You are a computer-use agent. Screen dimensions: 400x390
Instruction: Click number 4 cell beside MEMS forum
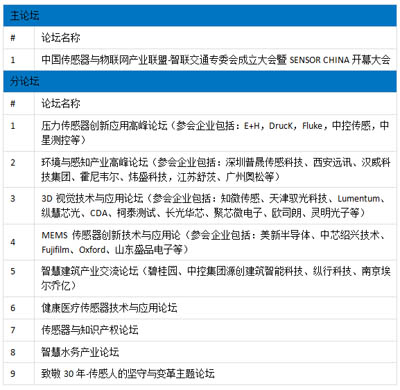[13, 242]
